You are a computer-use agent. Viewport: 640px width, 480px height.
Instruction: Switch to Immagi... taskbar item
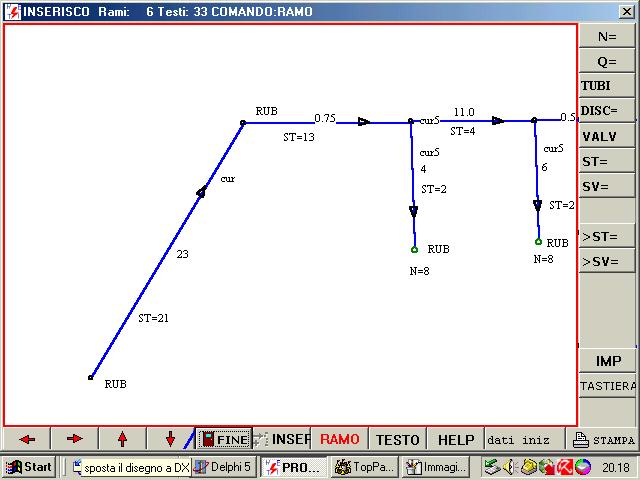(435, 467)
